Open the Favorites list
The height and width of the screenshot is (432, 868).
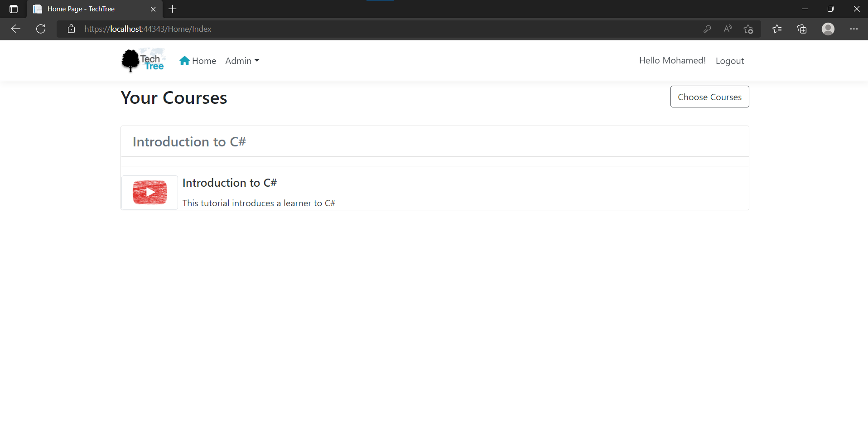tap(776, 29)
